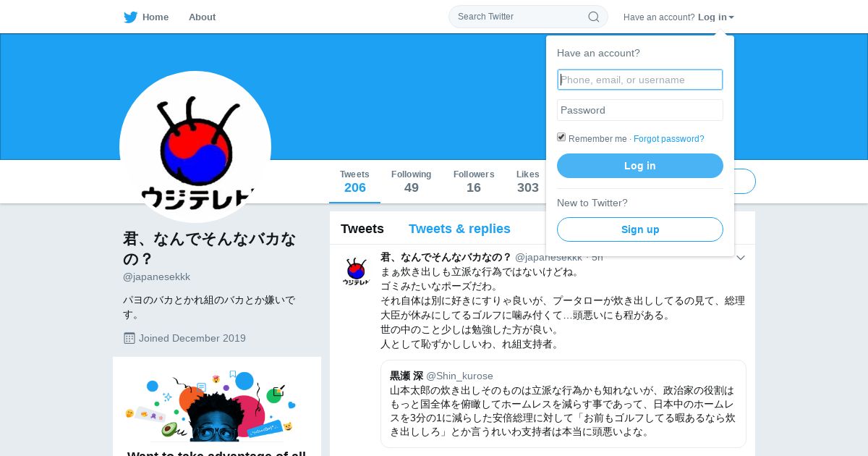Expand the Log in dropdown caret
Screen dimensions: 868x456
pyautogui.click(x=731, y=17)
